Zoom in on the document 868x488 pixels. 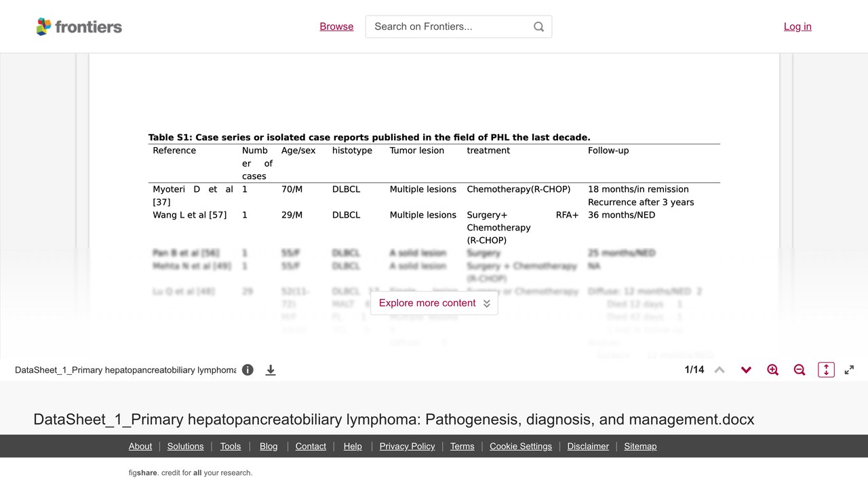(772, 370)
